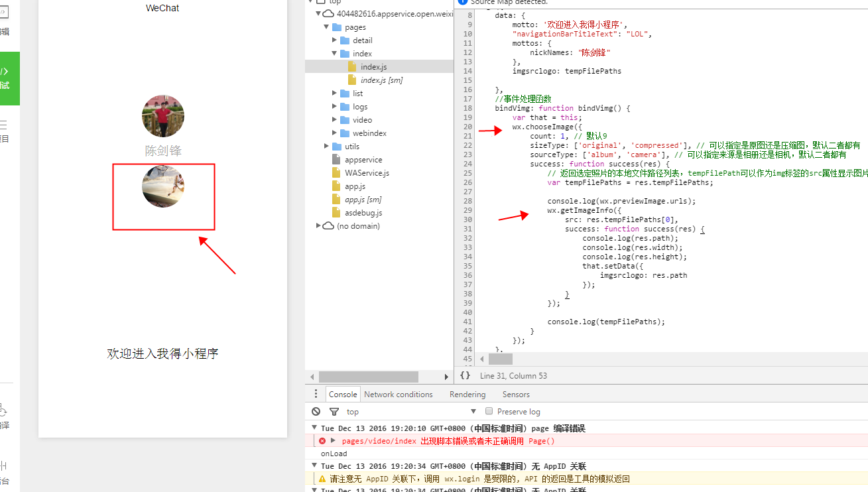Expand the list folder arrow
The image size is (868, 492).
[335, 93]
